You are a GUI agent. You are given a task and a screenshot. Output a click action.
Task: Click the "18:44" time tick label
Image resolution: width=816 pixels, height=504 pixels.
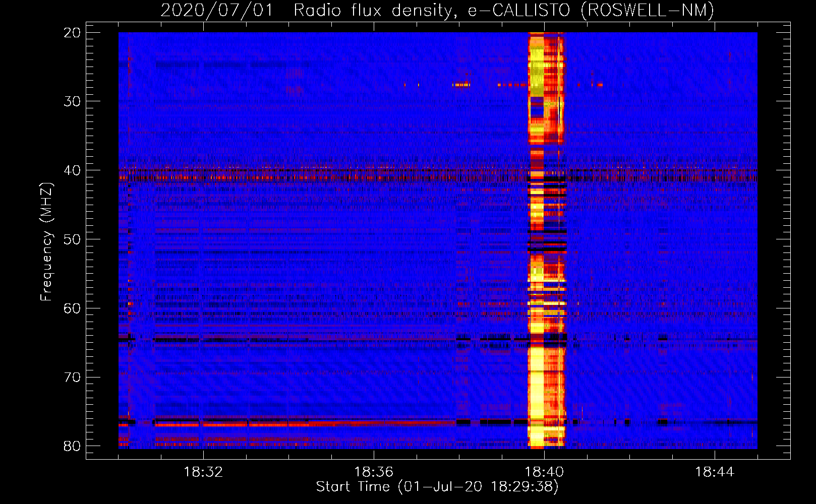[715, 472]
